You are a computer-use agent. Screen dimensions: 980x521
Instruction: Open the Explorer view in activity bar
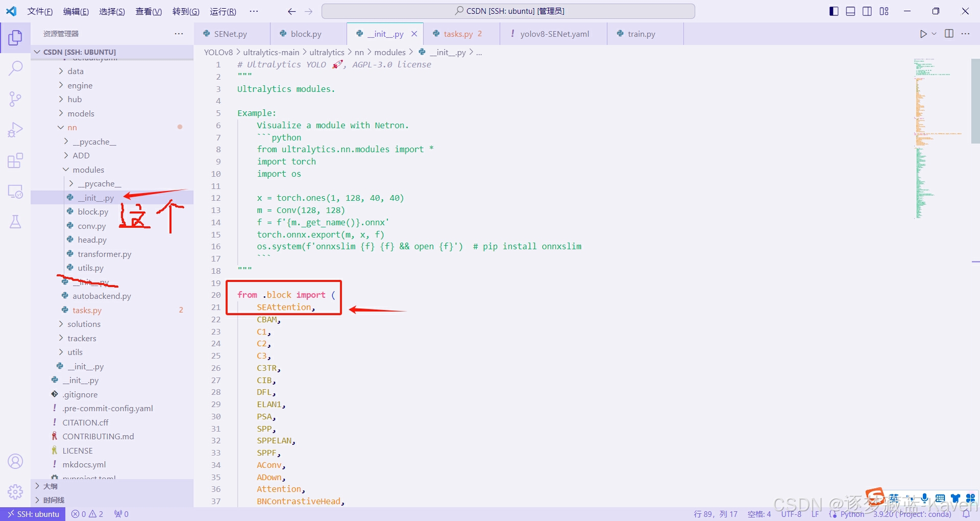tap(15, 37)
